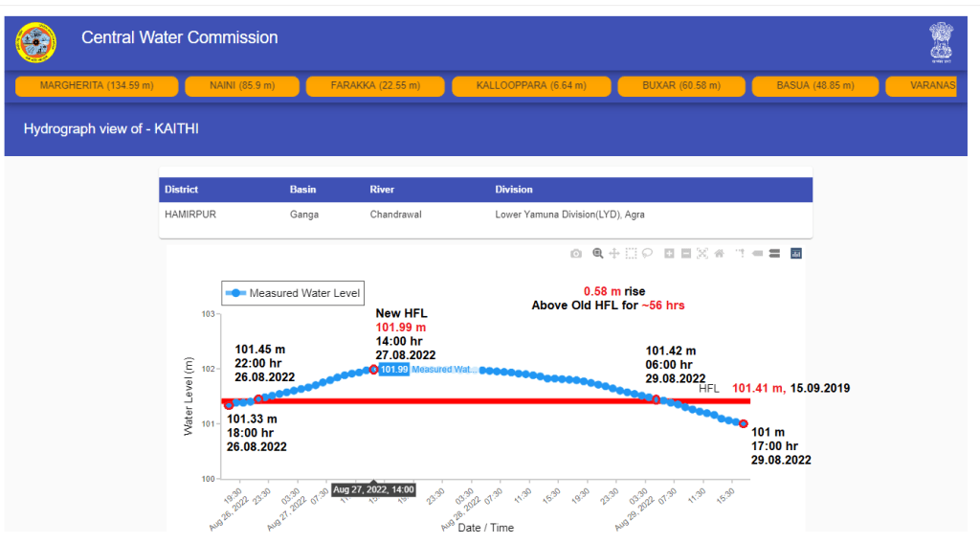Reset axes with the home icon

pos(719,254)
